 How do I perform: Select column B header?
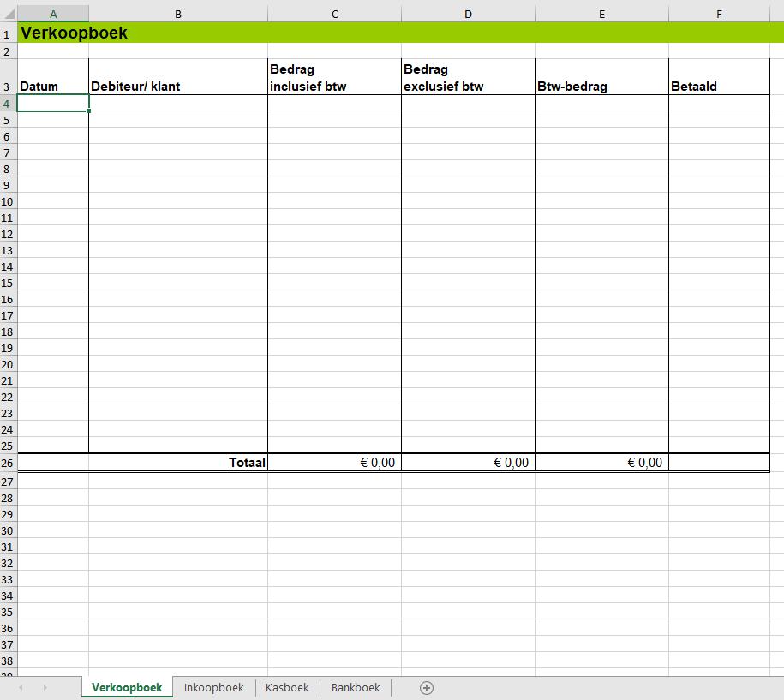[x=178, y=14]
